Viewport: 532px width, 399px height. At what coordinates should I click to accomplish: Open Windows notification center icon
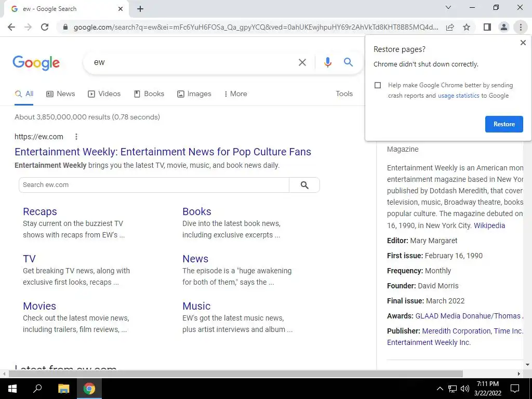pyautogui.click(x=515, y=389)
